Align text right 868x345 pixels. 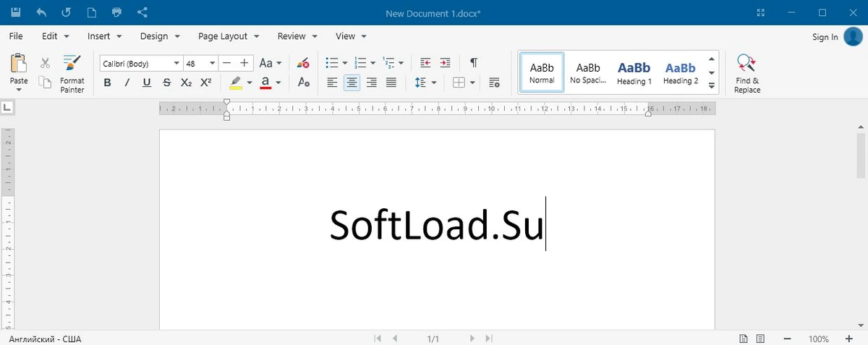tap(372, 82)
